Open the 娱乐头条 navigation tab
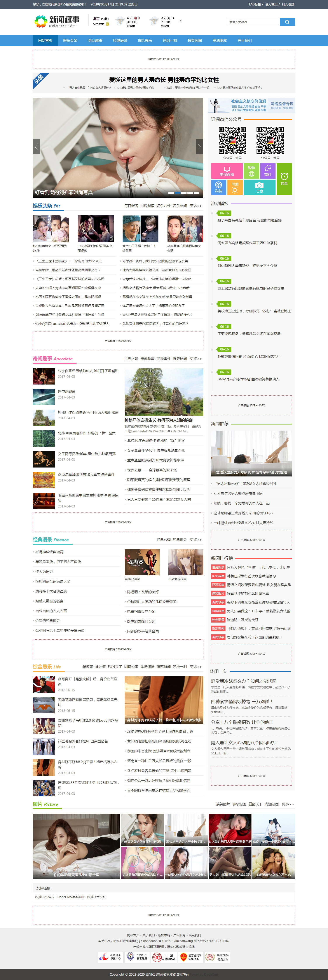The height and width of the screenshot is (980, 328). (x=70, y=40)
